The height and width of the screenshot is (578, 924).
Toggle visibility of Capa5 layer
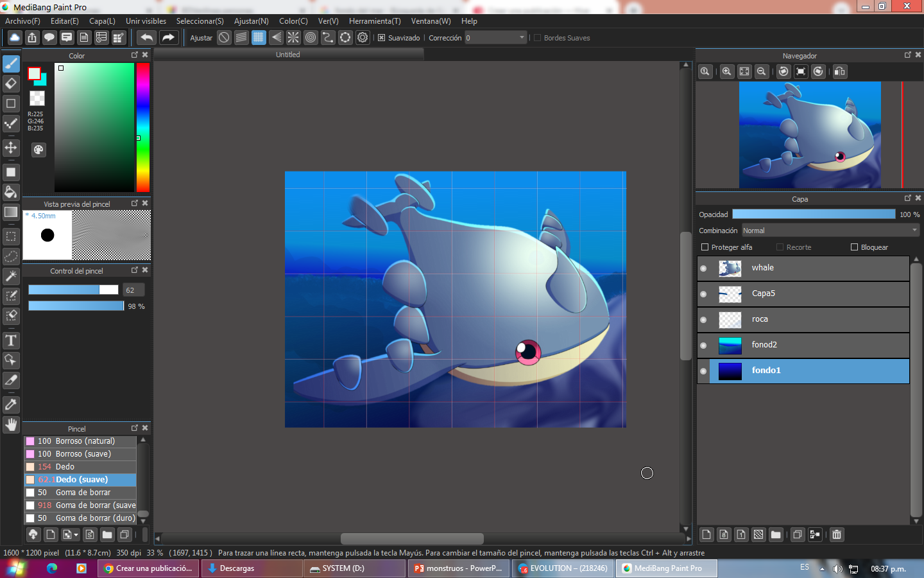[x=703, y=294]
